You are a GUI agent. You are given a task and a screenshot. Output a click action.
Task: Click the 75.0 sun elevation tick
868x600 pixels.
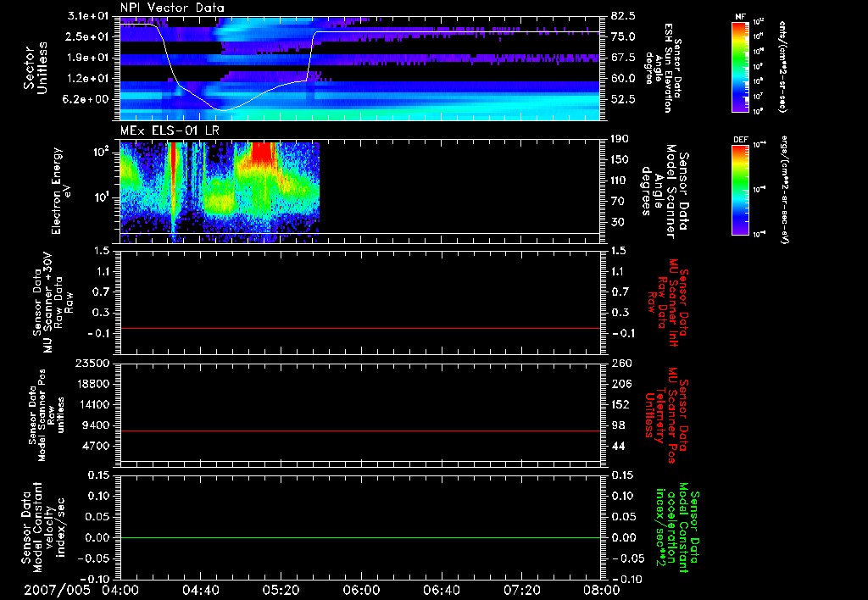coord(623,36)
